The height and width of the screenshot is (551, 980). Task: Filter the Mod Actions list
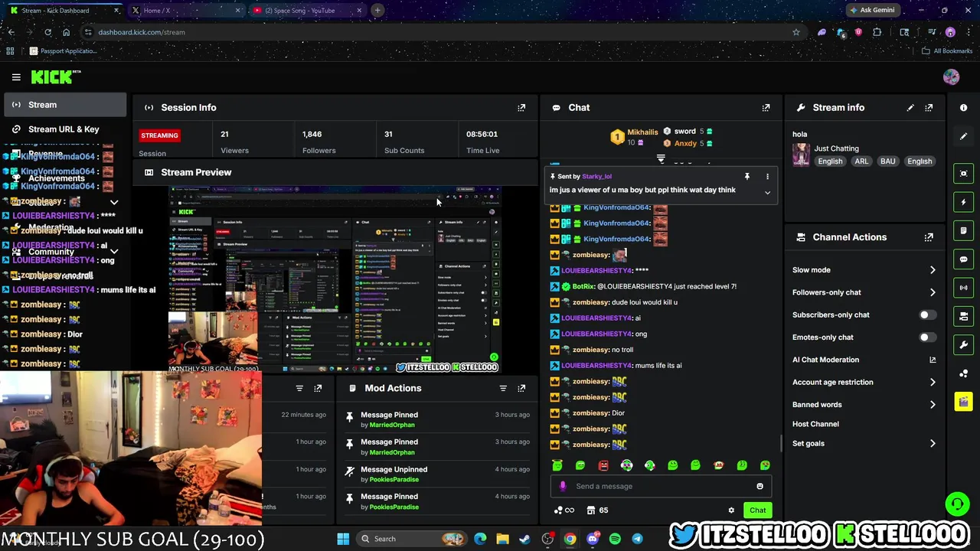pos(503,389)
